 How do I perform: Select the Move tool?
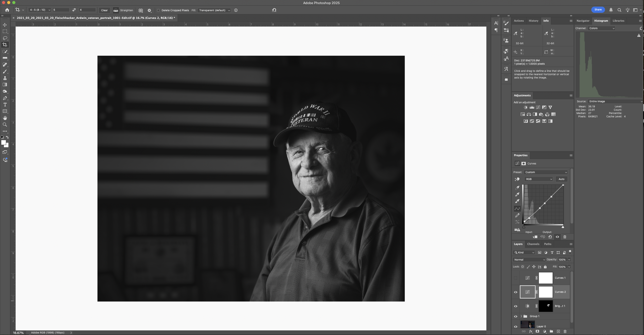pyautogui.click(x=5, y=25)
